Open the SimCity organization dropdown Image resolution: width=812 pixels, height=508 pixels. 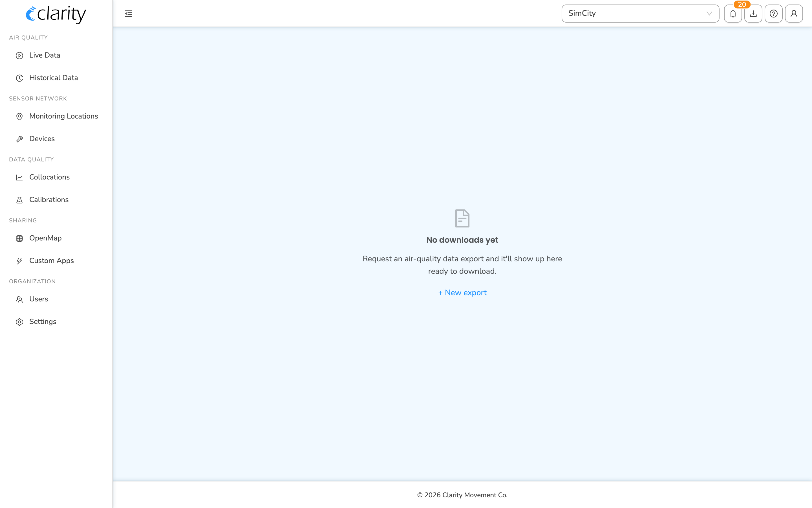640,14
